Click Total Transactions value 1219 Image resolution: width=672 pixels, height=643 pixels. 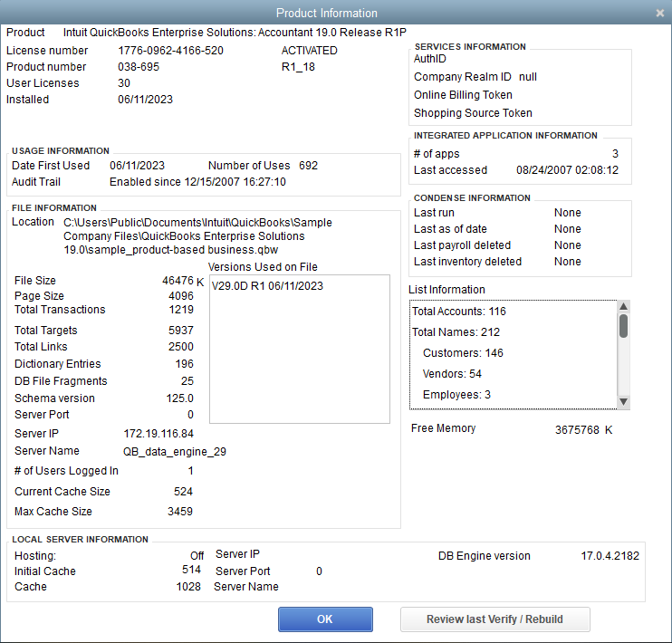pos(181,310)
